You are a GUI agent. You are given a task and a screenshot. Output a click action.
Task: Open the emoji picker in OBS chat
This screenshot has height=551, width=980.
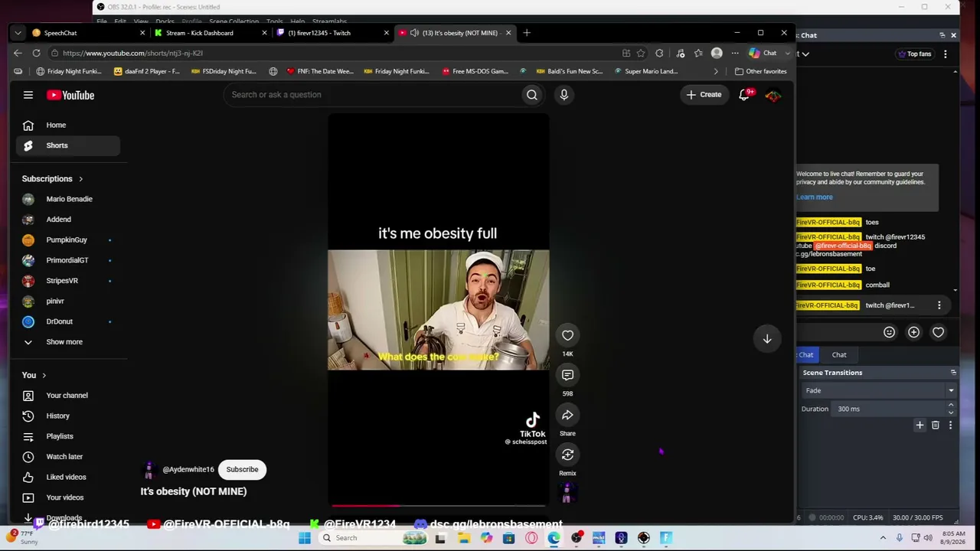coord(889,332)
